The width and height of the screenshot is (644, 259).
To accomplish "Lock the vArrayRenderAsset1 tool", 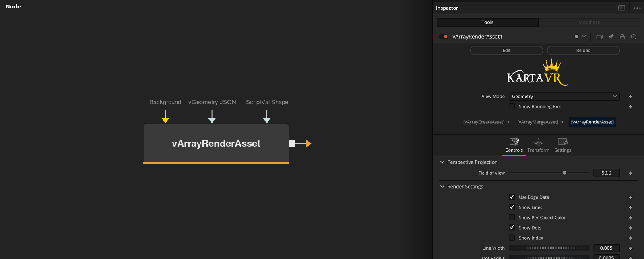I will [x=622, y=37].
